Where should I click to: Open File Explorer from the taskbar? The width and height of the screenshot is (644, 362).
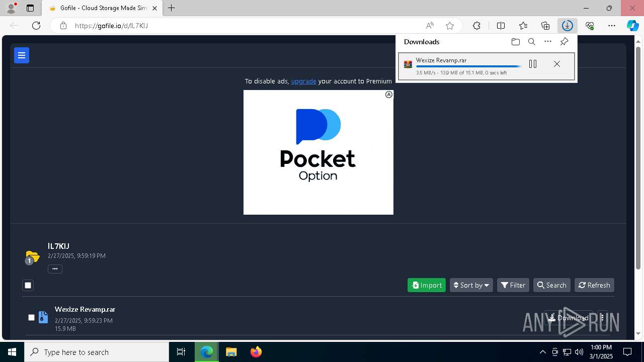coord(231,352)
